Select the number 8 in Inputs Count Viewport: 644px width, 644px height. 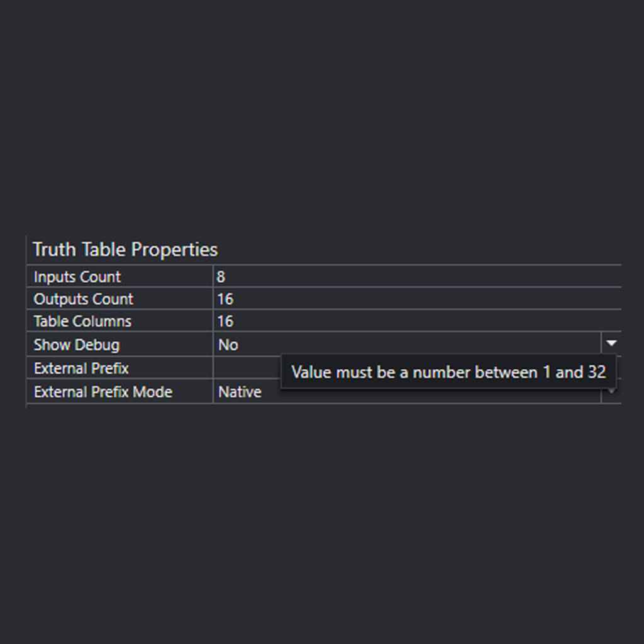[221, 277]
